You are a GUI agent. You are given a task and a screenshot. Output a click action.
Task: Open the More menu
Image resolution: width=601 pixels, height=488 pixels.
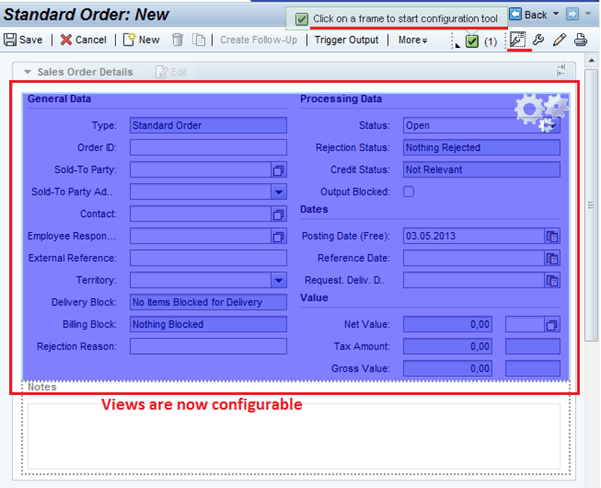[x=412, y=40]
